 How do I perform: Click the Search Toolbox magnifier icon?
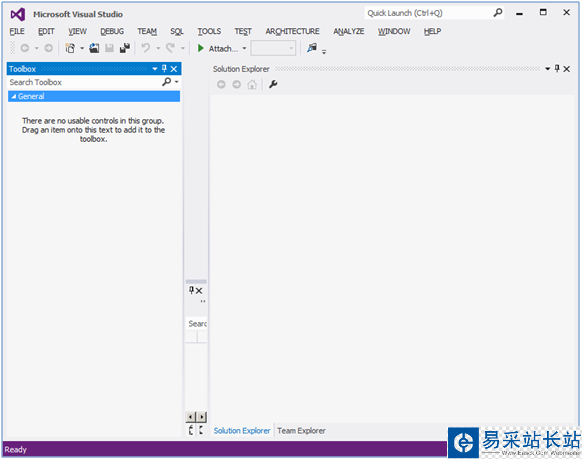click(x=167, y=82)
